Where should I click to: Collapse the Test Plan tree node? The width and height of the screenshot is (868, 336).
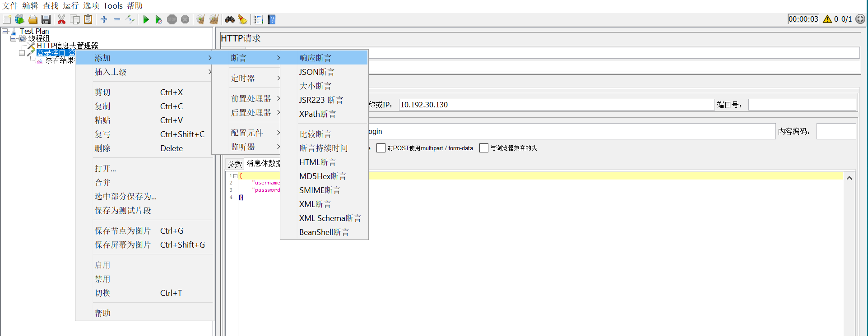click(x=5, y=31)
